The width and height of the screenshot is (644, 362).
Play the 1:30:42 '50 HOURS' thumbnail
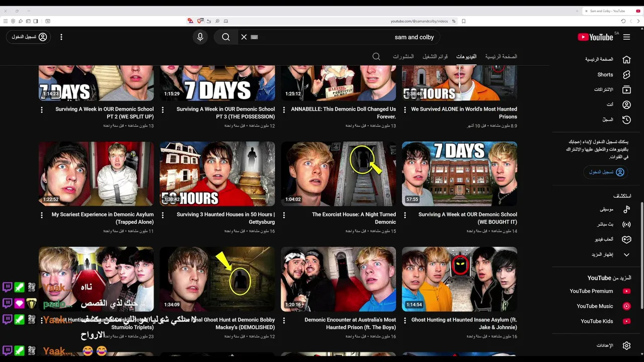point(217,174)
